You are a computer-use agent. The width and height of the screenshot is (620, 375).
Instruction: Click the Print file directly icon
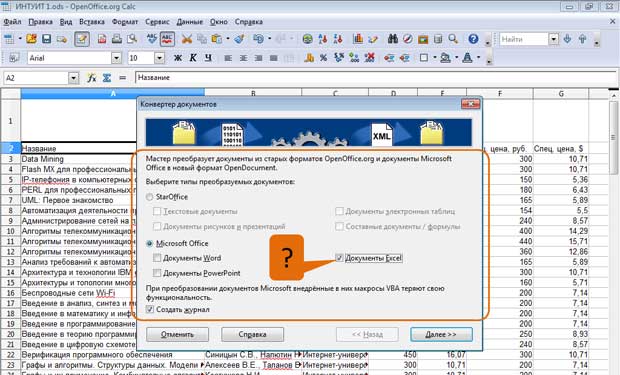117,39
